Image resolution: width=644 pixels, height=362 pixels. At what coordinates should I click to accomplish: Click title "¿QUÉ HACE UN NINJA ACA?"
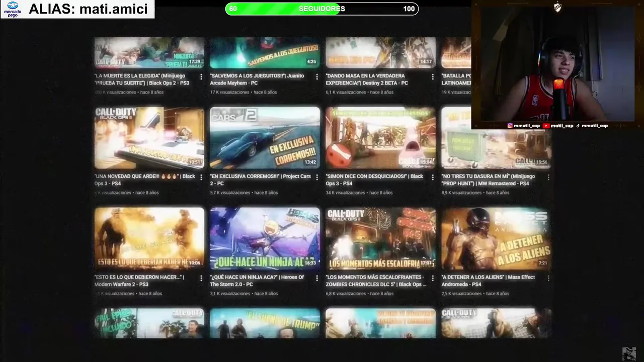click(x=257, y=281)
